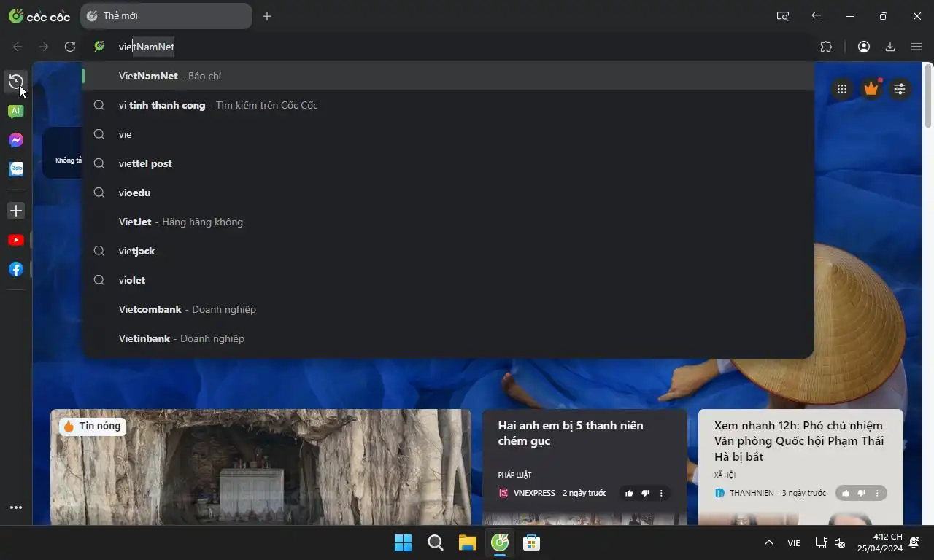Select 'vi tinh thanh cong' search suggestion
Image resolution: width=934 pixels, height=560 pixels.
[x=448, y=105]
